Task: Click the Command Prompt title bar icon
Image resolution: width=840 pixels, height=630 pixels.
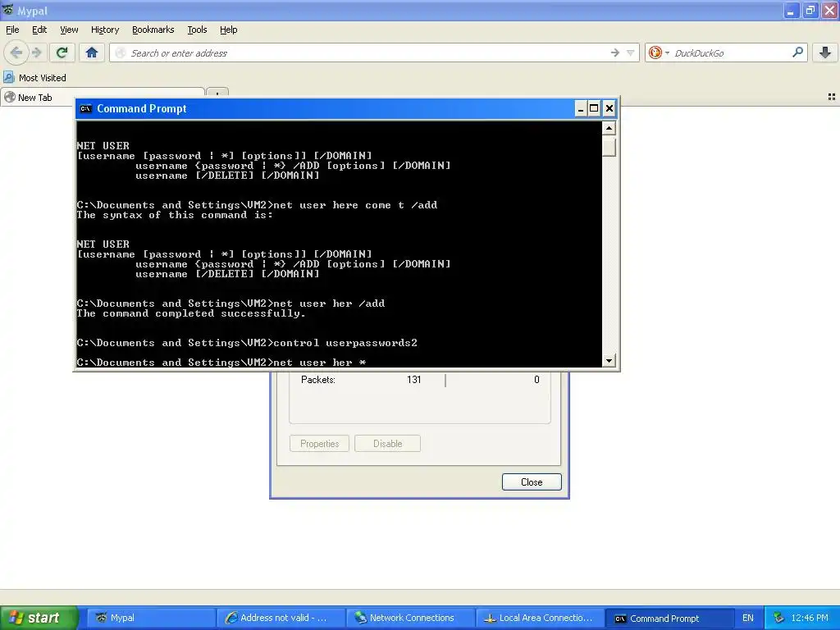Action: (85, 109)
